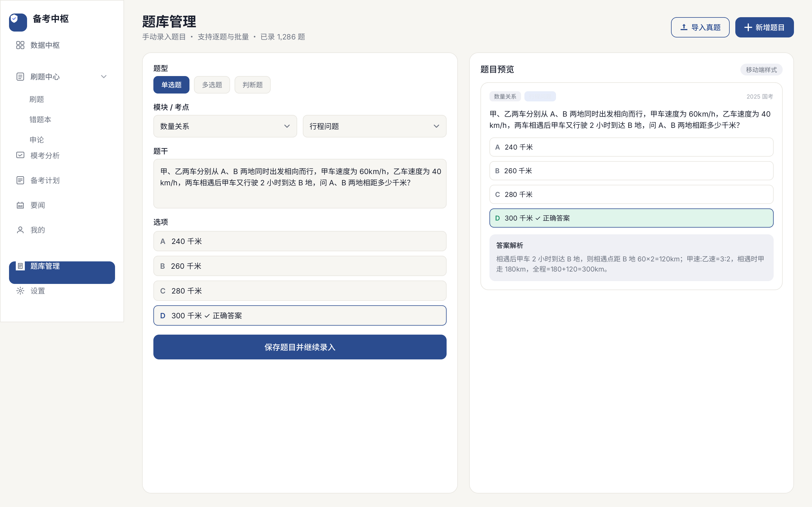Screen dimensions: 812x507
Task: Click the 备考中枢 shield logo icon
Action: pos(18,22)
